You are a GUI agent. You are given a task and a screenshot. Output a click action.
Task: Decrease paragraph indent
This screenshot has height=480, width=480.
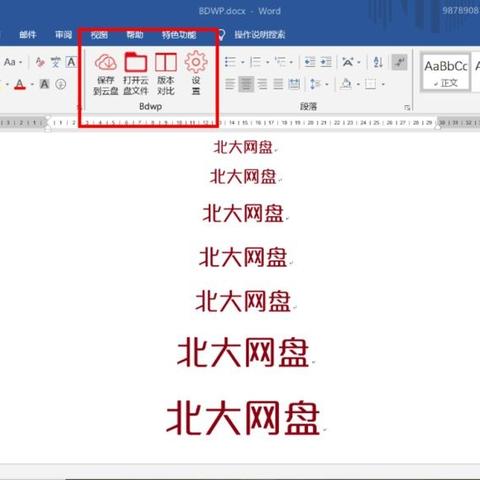point(310,62)
